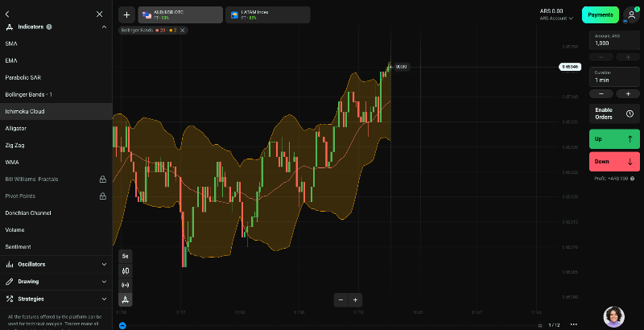The width and height of the screenshot is (644, 330).
Task: Click the profit info question mark icon
Action: [x=632, y=179]
